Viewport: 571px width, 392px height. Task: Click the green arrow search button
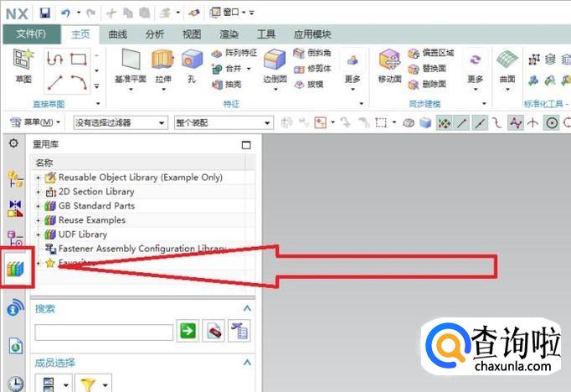(188, 331)
